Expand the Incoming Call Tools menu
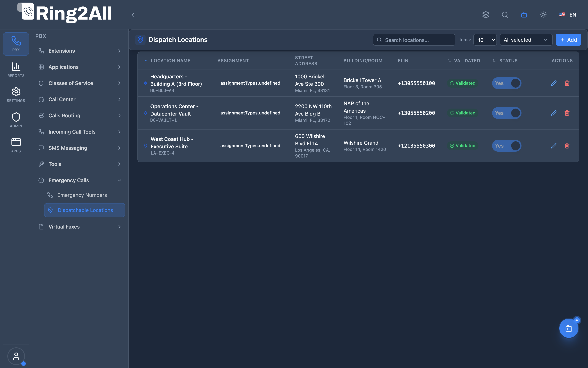Viewport: 588px width, 368px height. tap(80, 132)
